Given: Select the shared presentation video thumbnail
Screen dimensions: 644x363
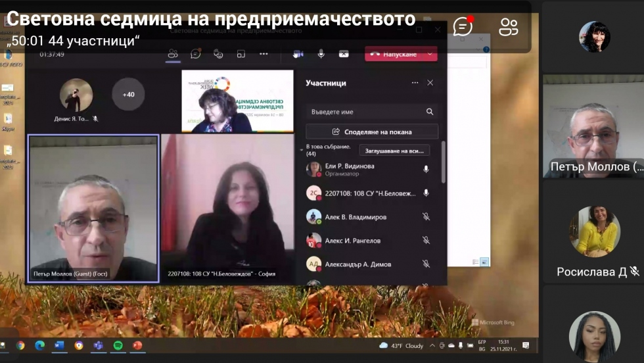Looking at the screenshot, I should click(237, 101).
